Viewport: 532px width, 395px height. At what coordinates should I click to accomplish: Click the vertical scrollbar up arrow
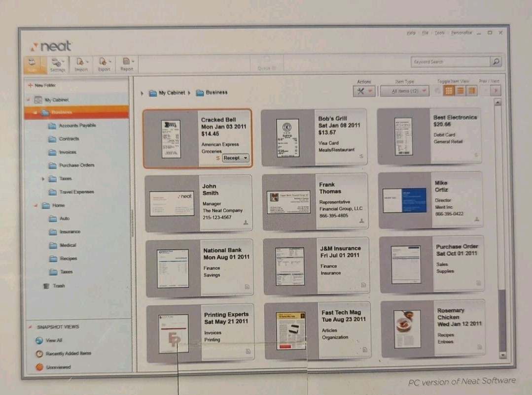[497, 102]
